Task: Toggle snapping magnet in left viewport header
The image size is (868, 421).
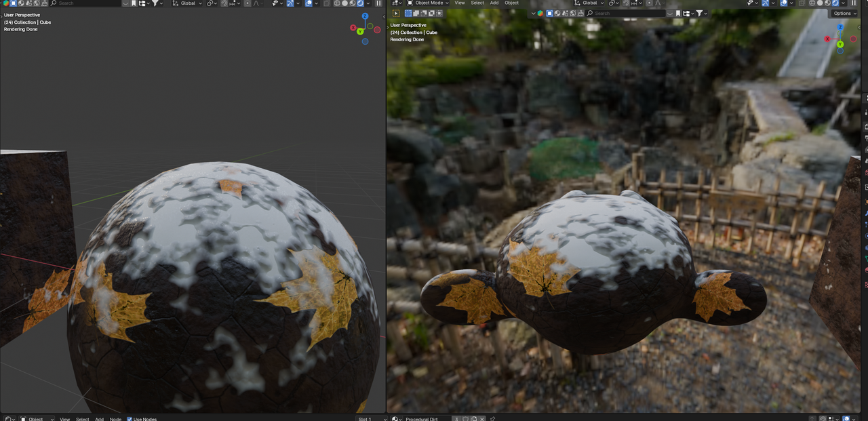Action: [x=224, y=3]
